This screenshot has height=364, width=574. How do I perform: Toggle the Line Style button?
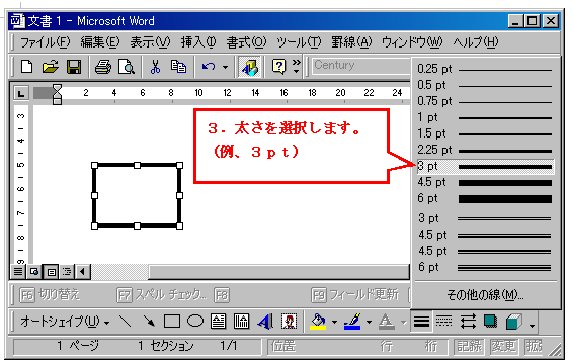pyautogui.click(x=421, y=322)
